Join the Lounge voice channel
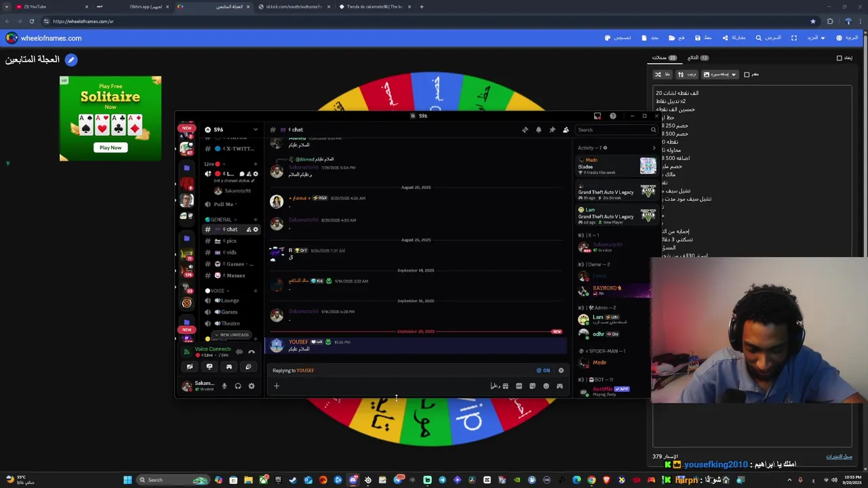 (x=231, y=300)
